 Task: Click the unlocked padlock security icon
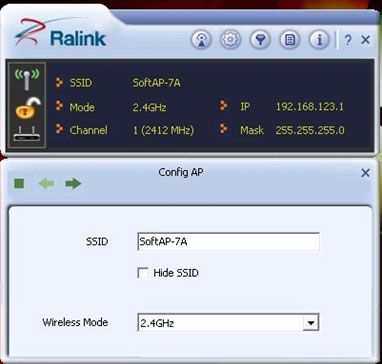tap(27, 107)
